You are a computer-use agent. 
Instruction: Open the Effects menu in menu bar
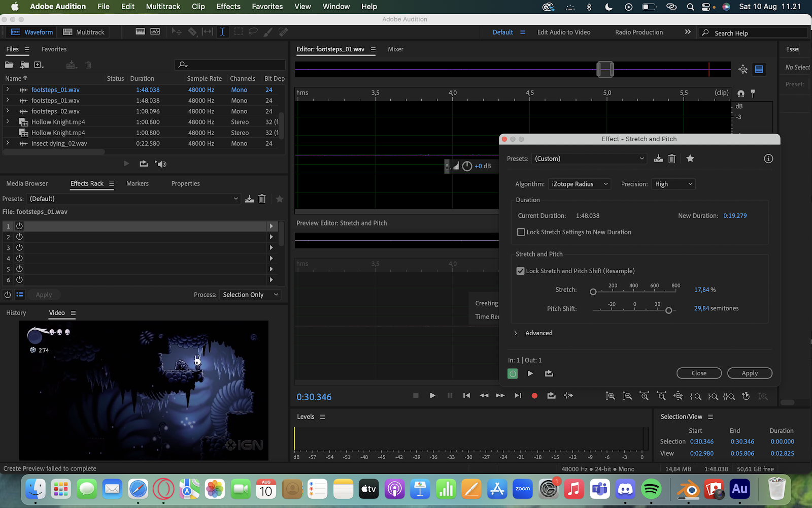pos(228,7)
